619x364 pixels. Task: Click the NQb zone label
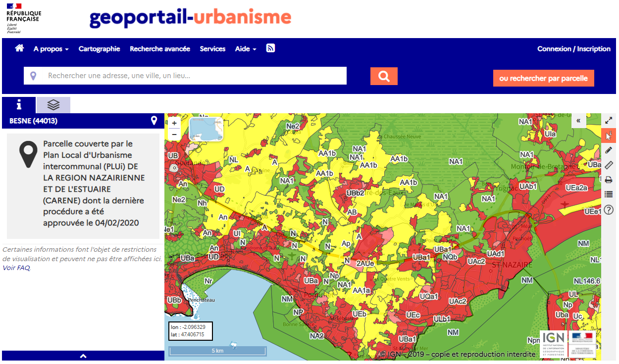click(x=450, y=257)
